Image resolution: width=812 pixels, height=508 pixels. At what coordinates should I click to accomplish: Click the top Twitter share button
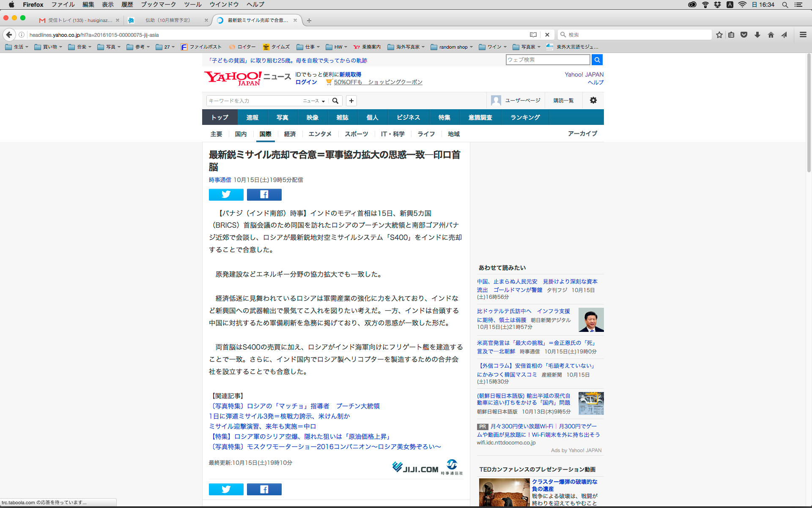(226, 194)
